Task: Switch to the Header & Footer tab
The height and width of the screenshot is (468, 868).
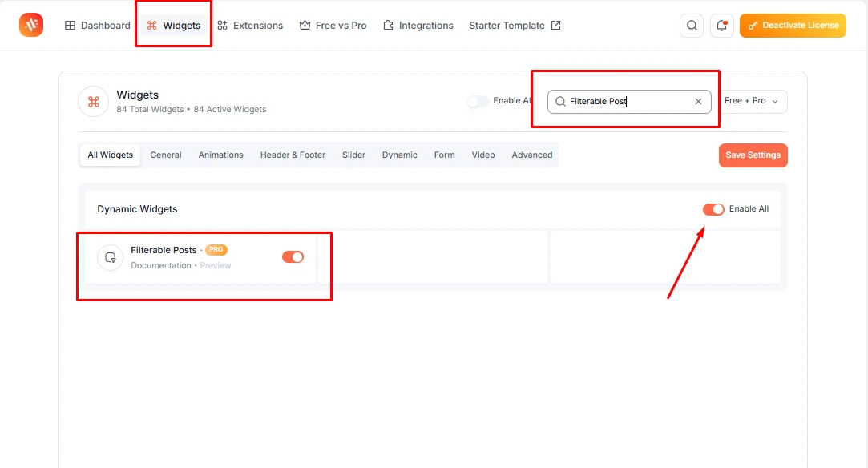Action: [293, 155]
